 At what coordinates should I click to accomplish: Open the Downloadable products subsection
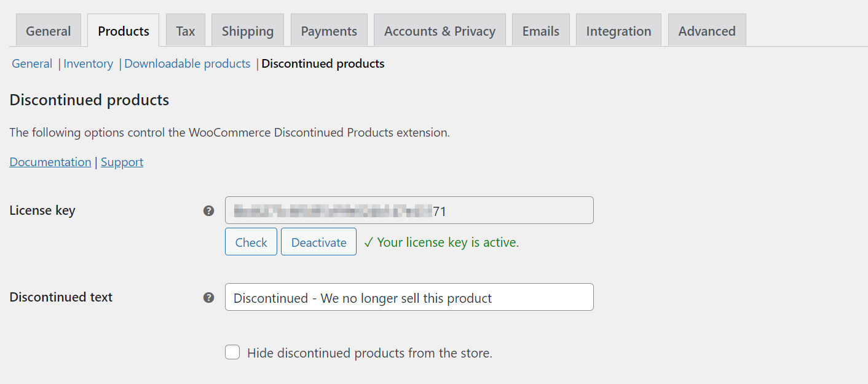point(187,63)
